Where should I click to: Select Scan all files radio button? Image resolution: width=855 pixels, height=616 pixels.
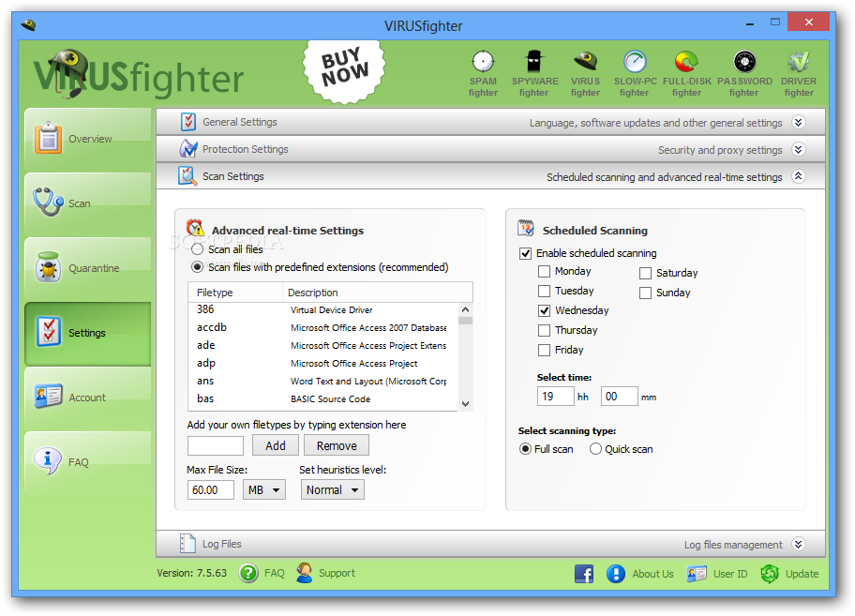(198, 249)
